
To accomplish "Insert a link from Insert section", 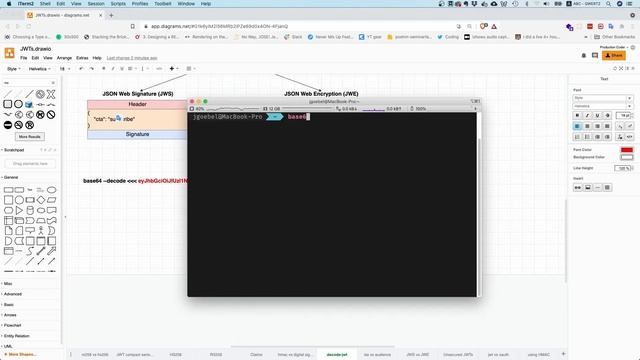I will coord(578,187).
